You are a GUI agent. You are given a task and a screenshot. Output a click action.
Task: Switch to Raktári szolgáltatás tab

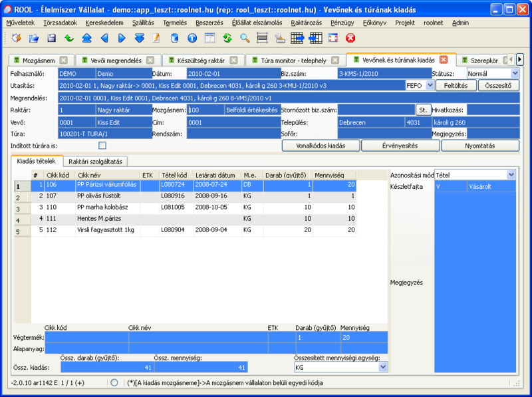click(96, 161)
